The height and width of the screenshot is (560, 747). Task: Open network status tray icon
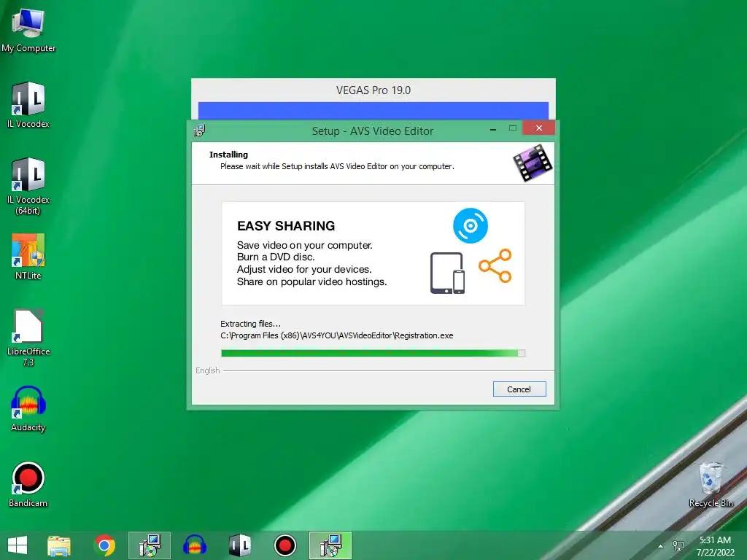[678, 545]
